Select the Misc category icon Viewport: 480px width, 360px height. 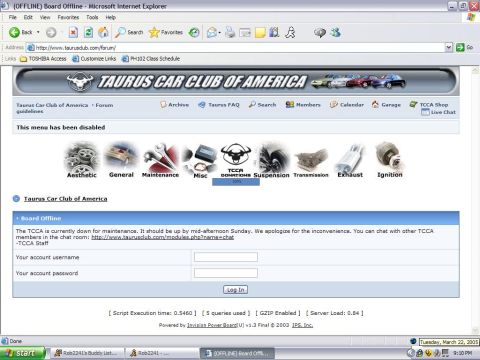point(200,161)
